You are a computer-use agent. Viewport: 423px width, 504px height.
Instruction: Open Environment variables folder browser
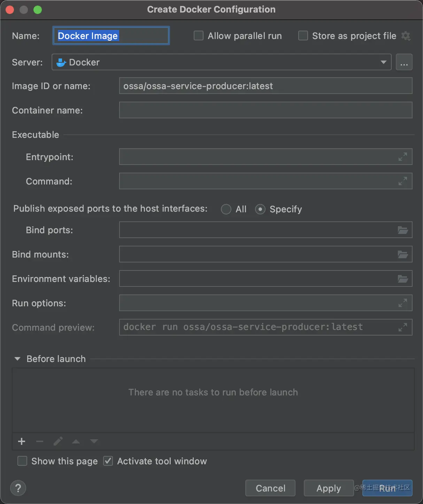pos(403,279)
